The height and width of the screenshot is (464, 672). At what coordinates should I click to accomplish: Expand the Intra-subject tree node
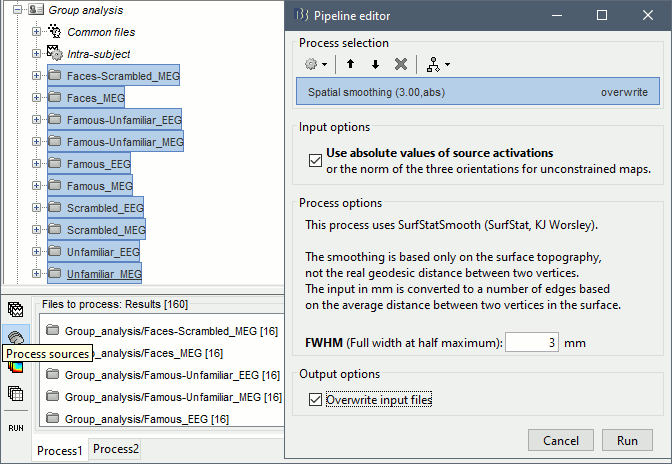(37, 54)
